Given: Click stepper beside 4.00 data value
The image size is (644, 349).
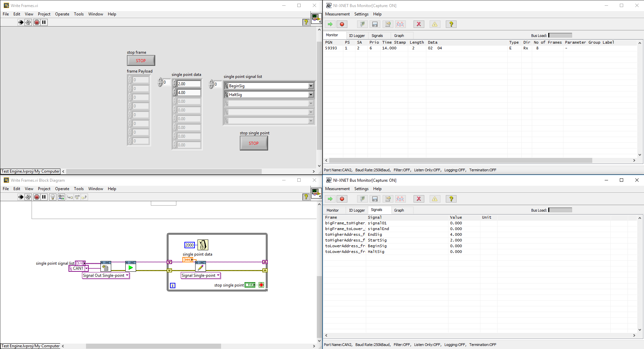Looking at the screenshot, I should 175,92.
